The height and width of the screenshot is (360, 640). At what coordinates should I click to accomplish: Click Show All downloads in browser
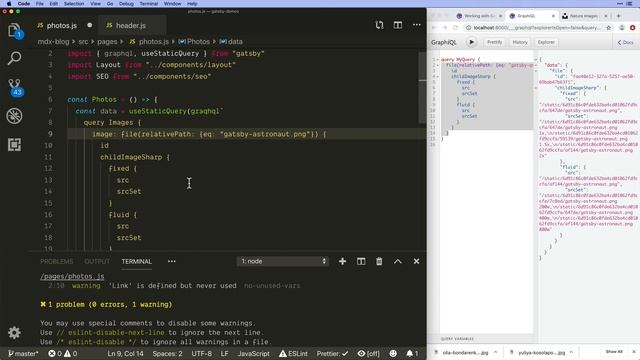tap(614, 352)
